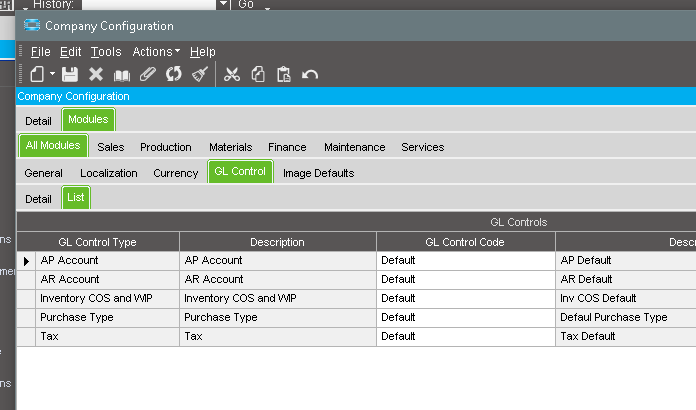
Task: Expand the History dropdown arrow
Action: pos(222,5)
